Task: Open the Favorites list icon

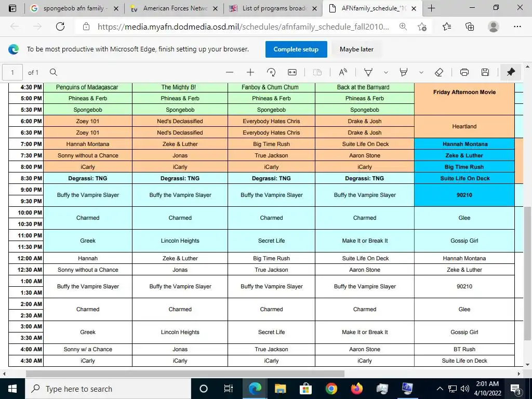Action: (x=447, y=26)
